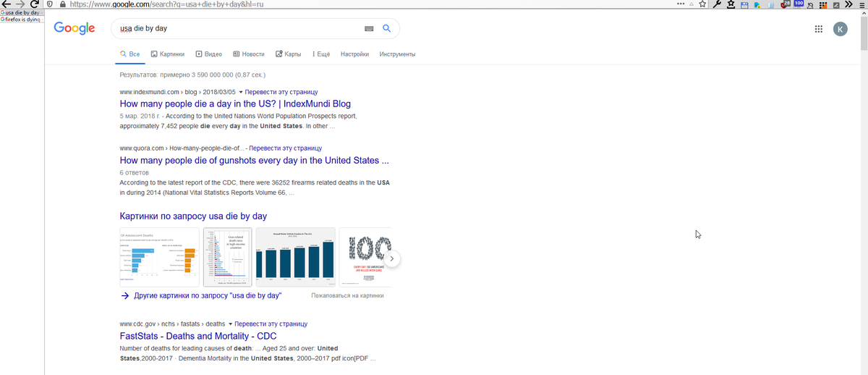
Task: Open the wrench developer tools icon
Action: click(x=717, y=4)
